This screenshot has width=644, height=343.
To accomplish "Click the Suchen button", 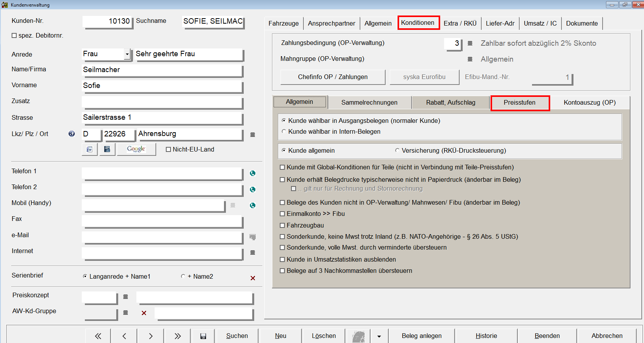I will tap(237, 336).
